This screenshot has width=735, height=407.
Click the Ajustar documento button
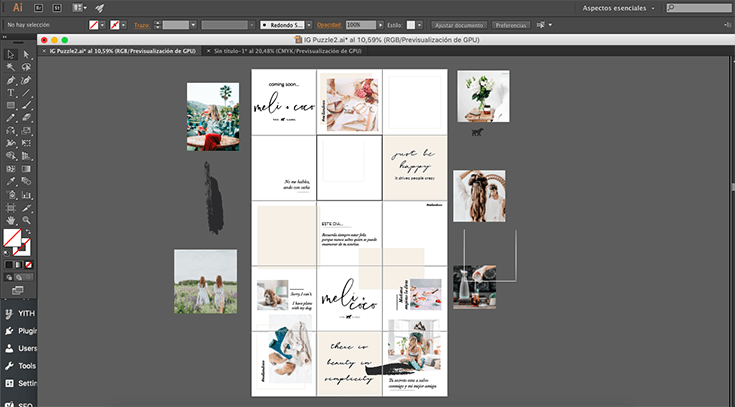[x=459, y=25]
